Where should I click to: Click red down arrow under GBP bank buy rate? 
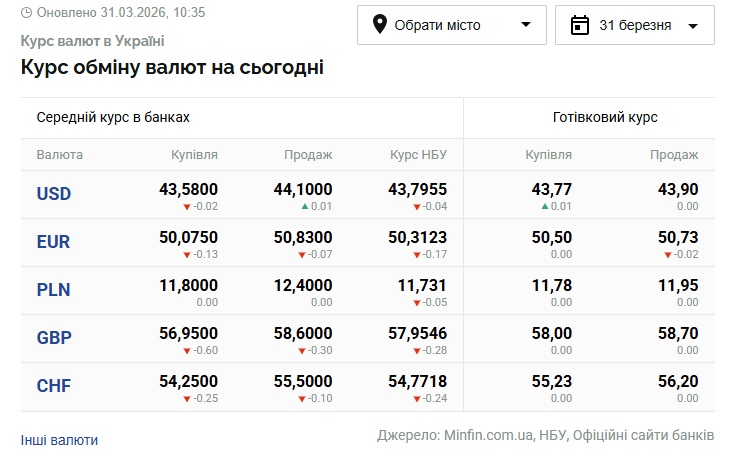(186, 351)
